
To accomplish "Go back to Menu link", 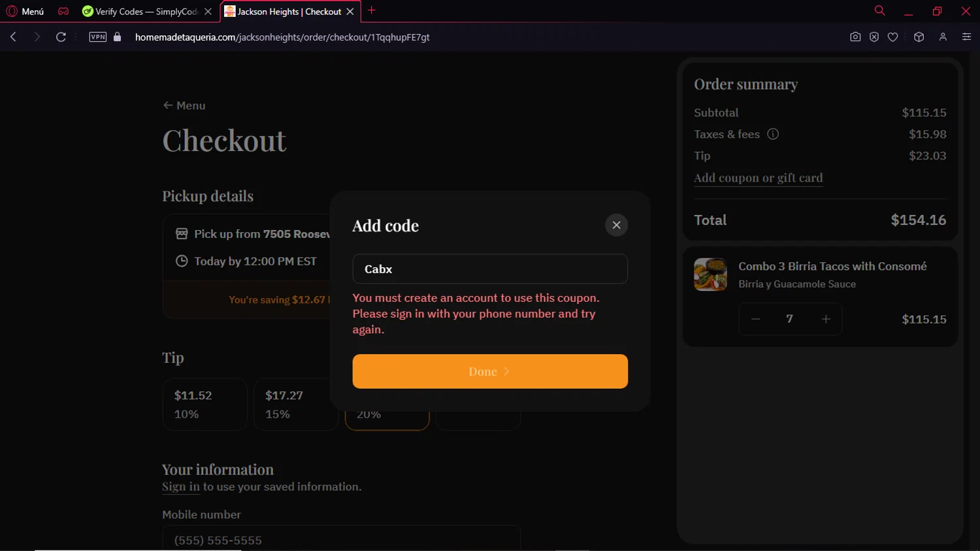I will 184,105.
